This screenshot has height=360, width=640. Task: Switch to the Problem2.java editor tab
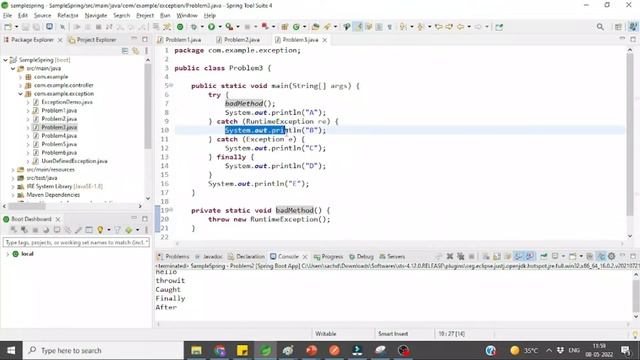click(x=238, y=40)
